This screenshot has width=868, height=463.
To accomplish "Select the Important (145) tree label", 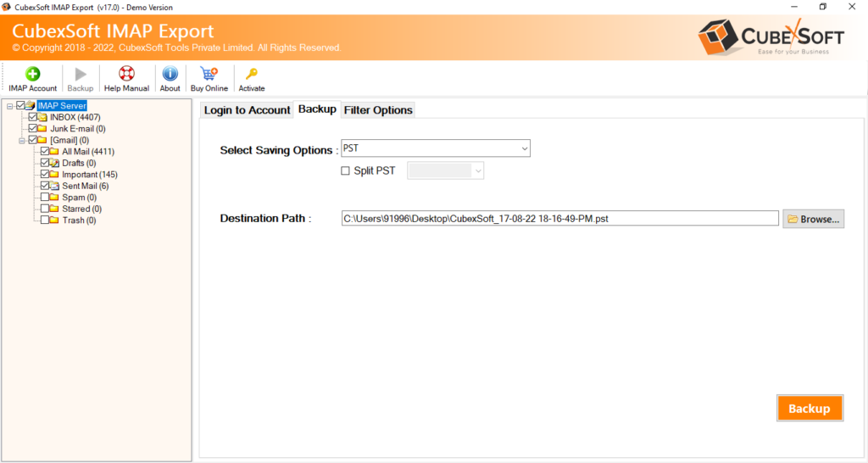I will [x=90, y=175].
